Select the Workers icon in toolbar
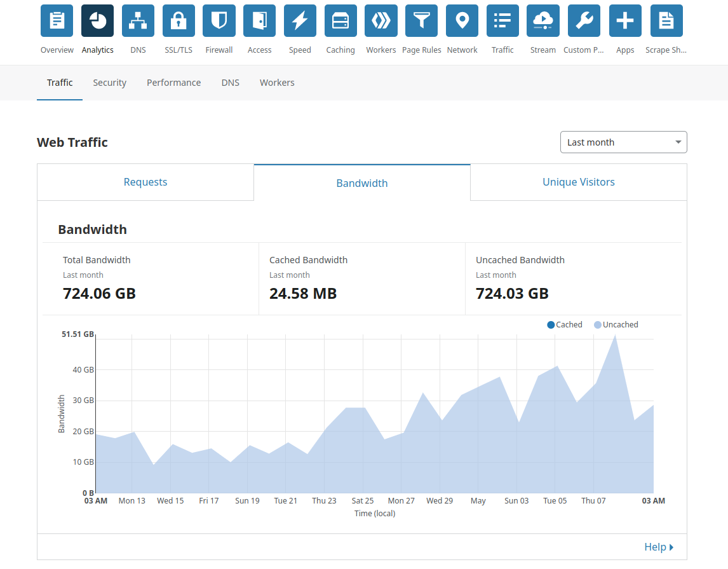This screenshot has width=728, height=569. coord(381,20)
